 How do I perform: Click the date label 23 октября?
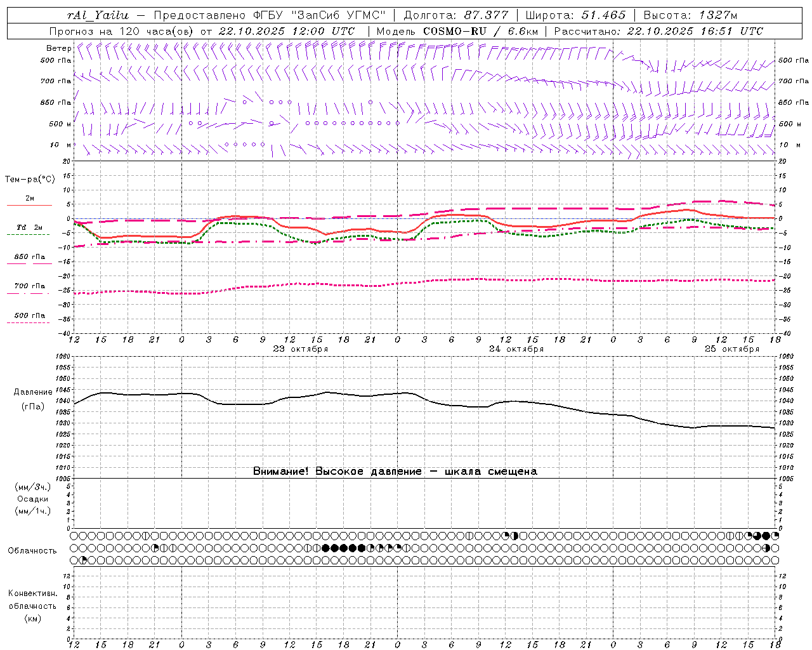tap(301, 349)
